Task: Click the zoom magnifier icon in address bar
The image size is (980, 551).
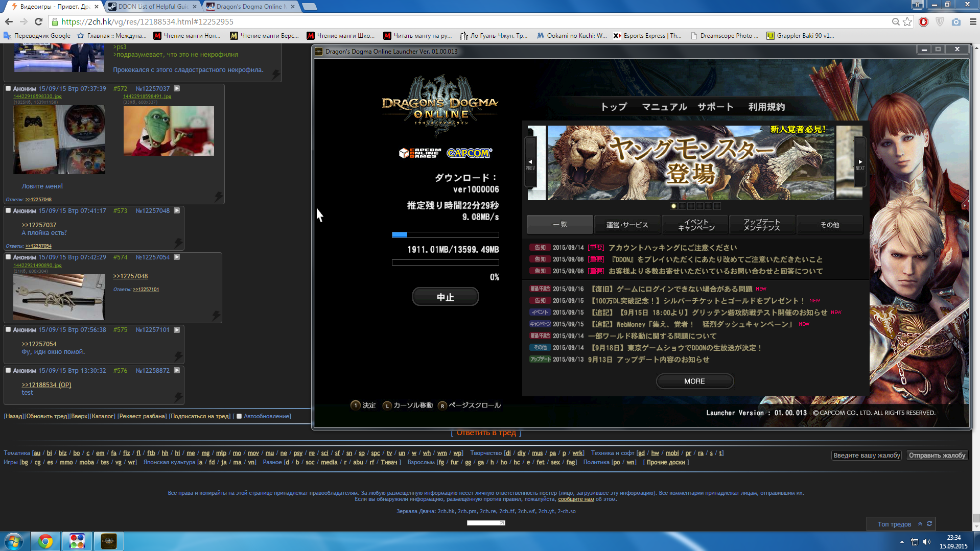Action: click(x=895, y=21)
